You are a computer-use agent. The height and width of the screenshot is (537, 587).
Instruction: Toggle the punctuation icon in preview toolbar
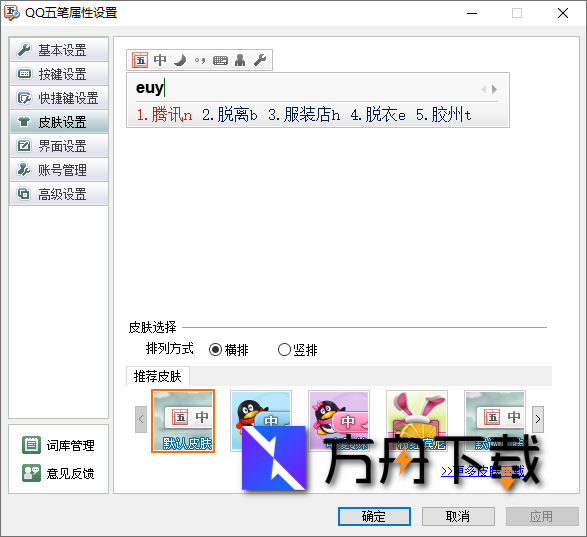[200, 60]
